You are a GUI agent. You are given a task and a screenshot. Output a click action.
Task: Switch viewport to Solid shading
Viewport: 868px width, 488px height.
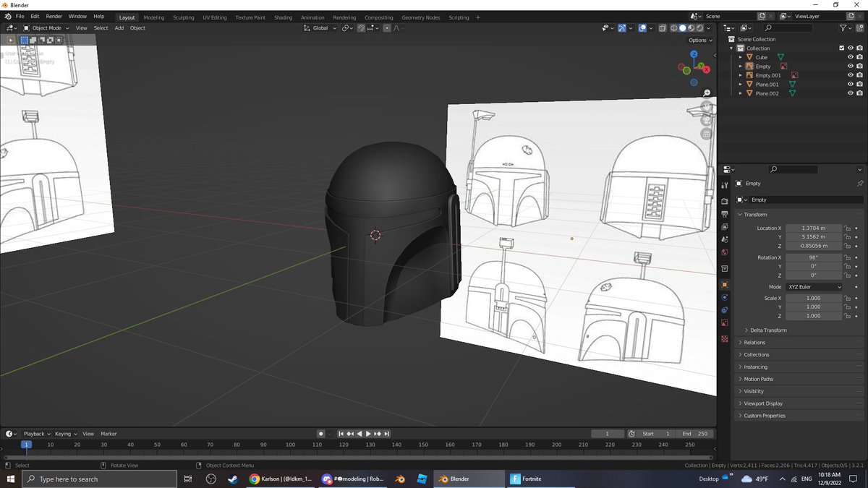(x=683, y=28)
